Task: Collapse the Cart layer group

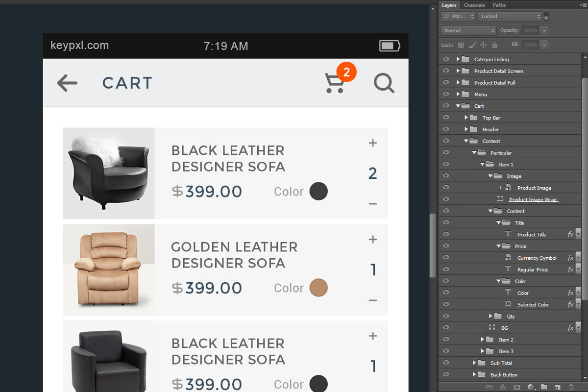Action: coord(458,106)
